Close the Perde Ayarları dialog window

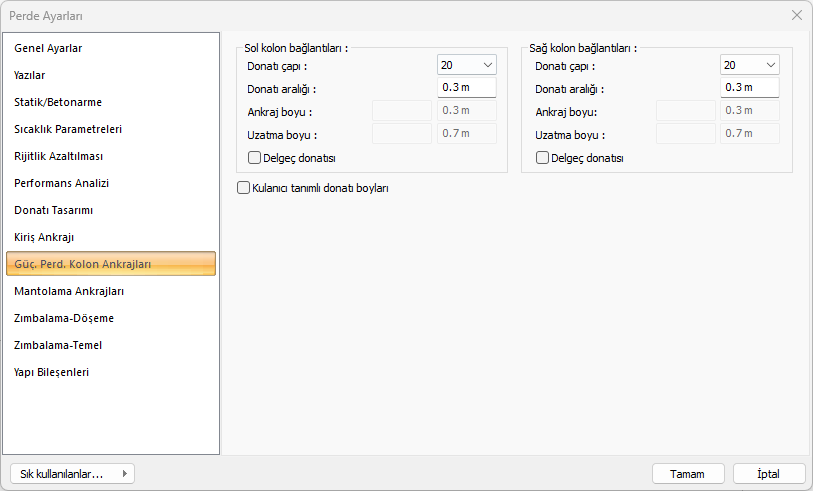coord(796,15)
